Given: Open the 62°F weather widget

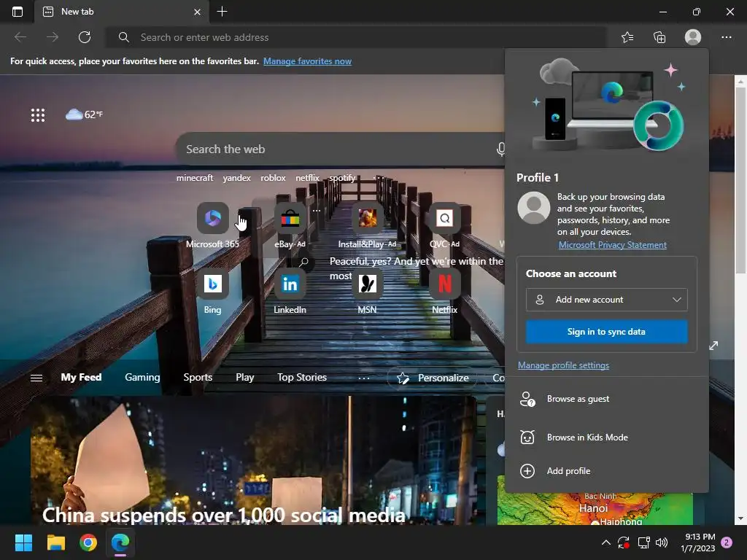Looking at the screenshot, I should click(85, 114).
